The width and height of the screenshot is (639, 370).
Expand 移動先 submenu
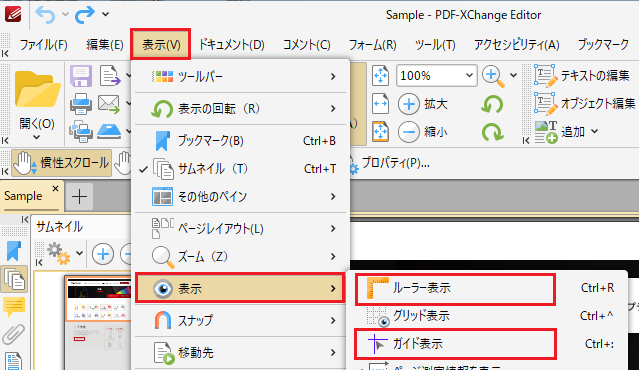240,352
